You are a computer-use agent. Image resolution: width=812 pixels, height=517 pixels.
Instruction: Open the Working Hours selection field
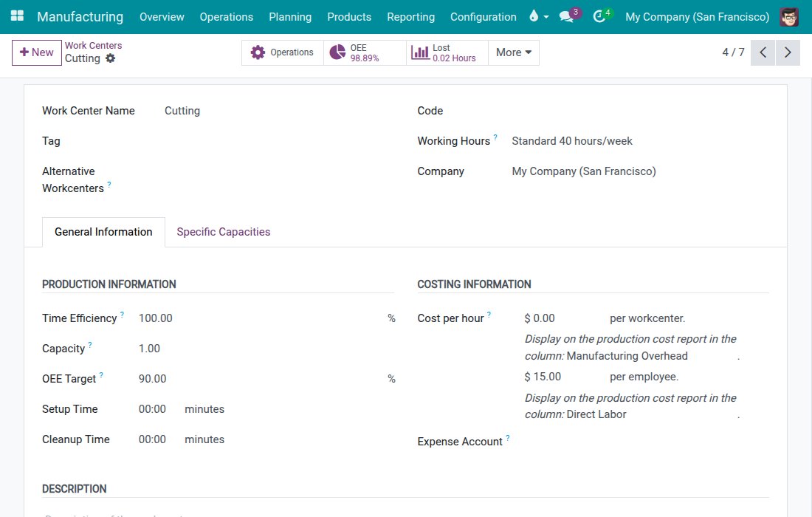639,141
